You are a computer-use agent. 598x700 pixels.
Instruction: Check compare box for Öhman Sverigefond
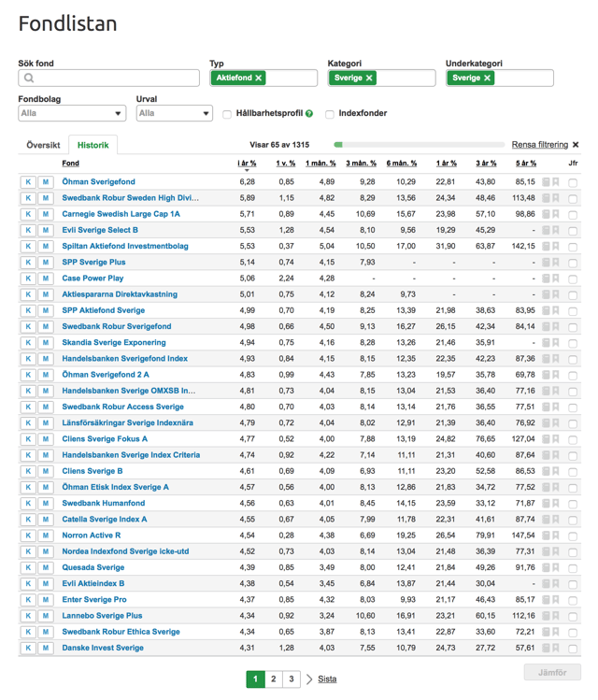click(573, 182)
